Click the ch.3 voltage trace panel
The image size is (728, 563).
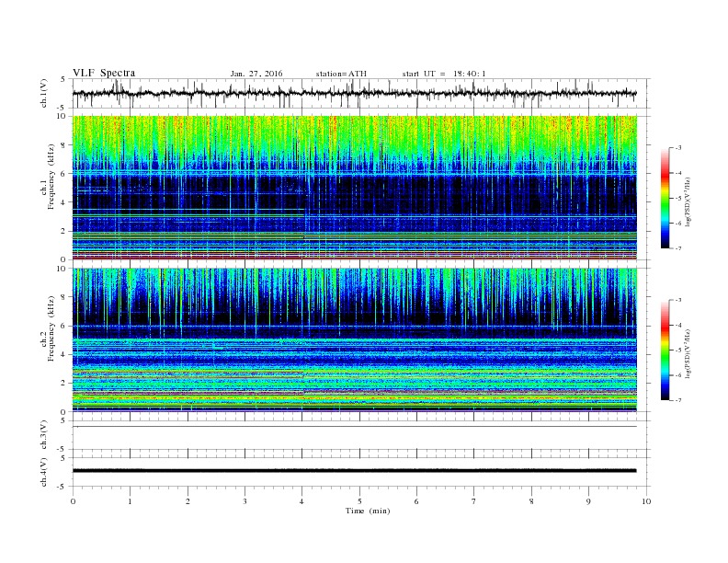point(361,435)
